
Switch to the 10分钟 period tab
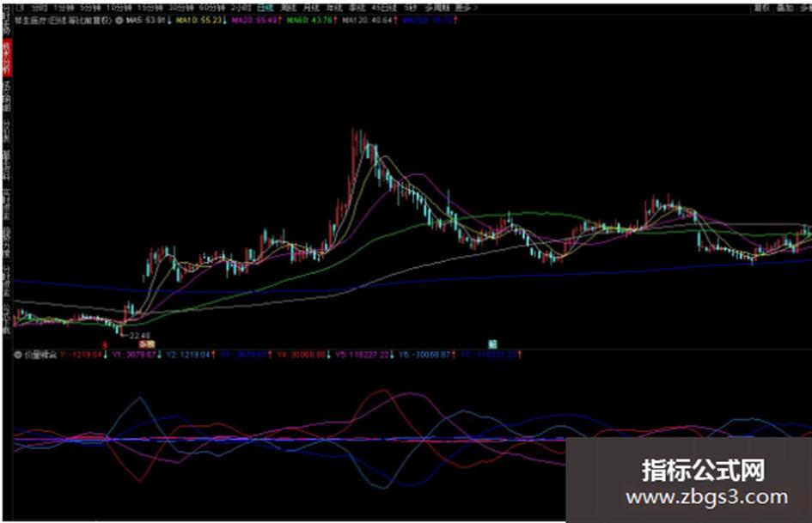(119, 9)
